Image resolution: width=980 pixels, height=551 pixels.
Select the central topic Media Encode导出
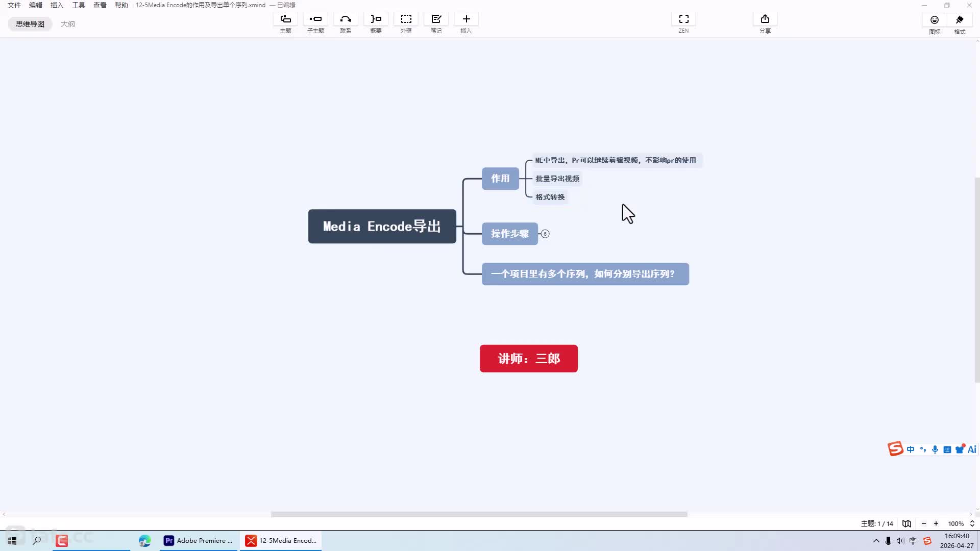tap(382, 226)
